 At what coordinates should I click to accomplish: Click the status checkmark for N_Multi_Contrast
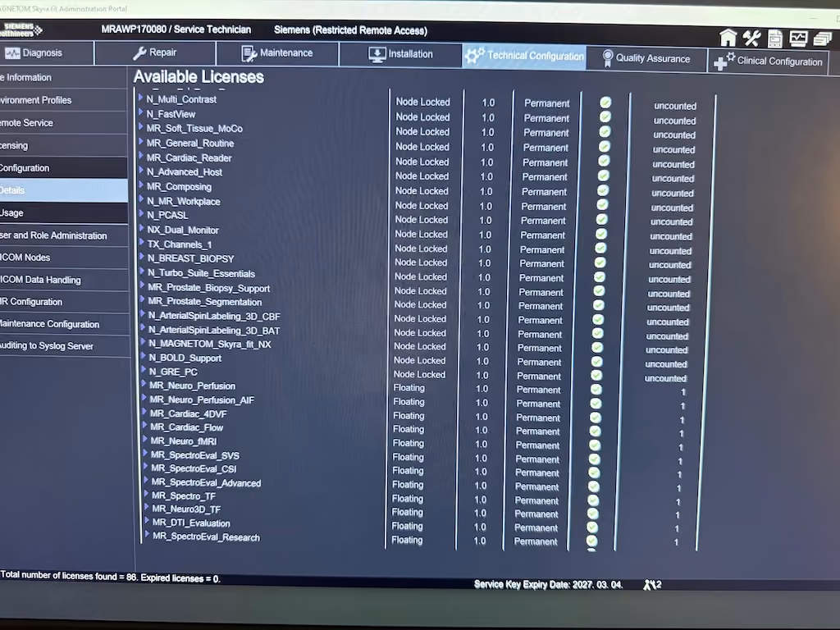tap(605, 103)
